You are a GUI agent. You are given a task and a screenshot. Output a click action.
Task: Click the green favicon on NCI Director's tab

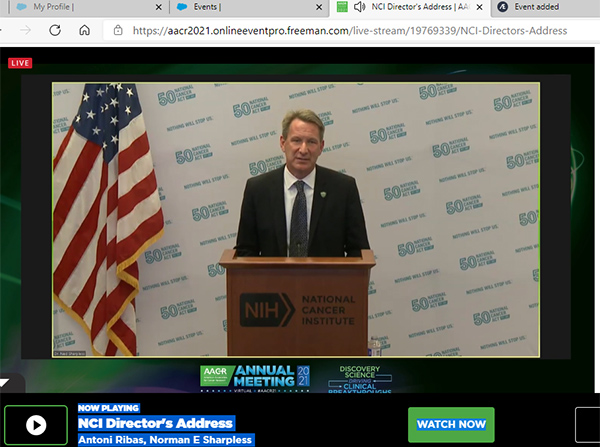click(x=342, y=8)
